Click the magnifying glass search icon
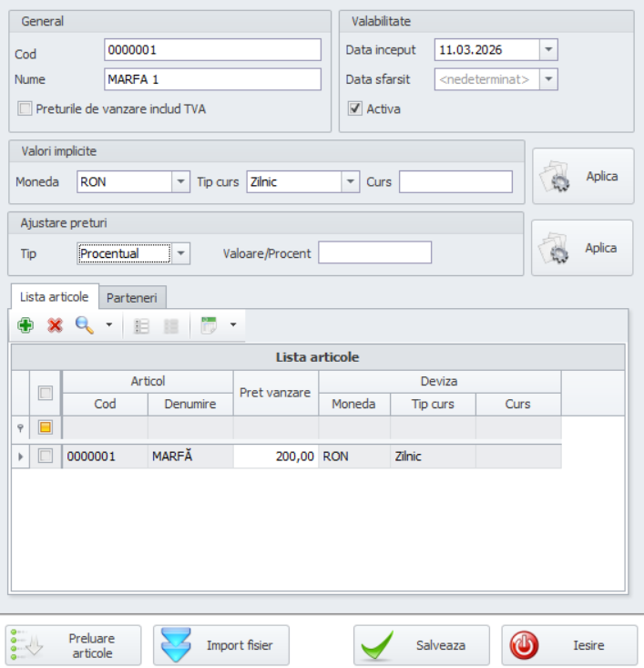This screenshot has height=668, width=644. tap(84, 325)
